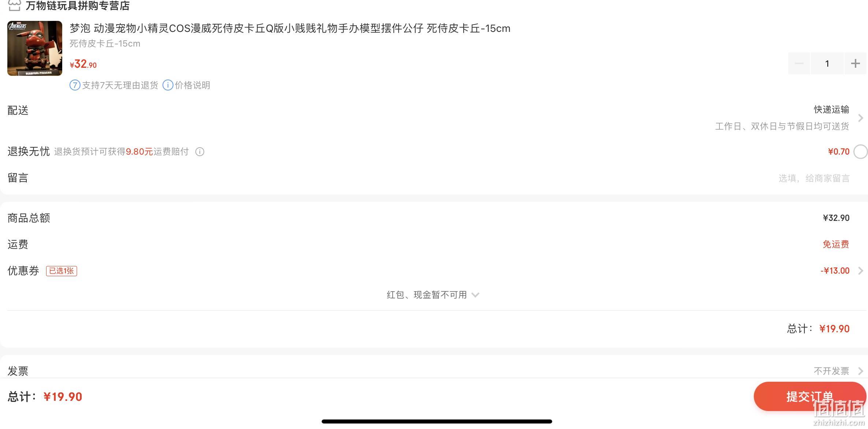Open the Deadpool Pikachu product thumbnail
This screenshot has width=868, height=429.
35,48
